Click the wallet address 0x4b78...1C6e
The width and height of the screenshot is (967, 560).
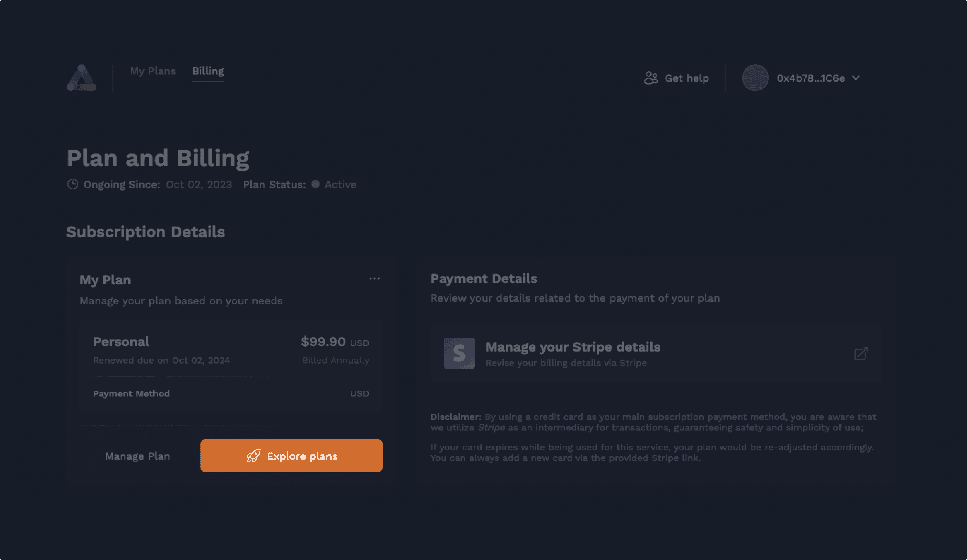[810, 78]
